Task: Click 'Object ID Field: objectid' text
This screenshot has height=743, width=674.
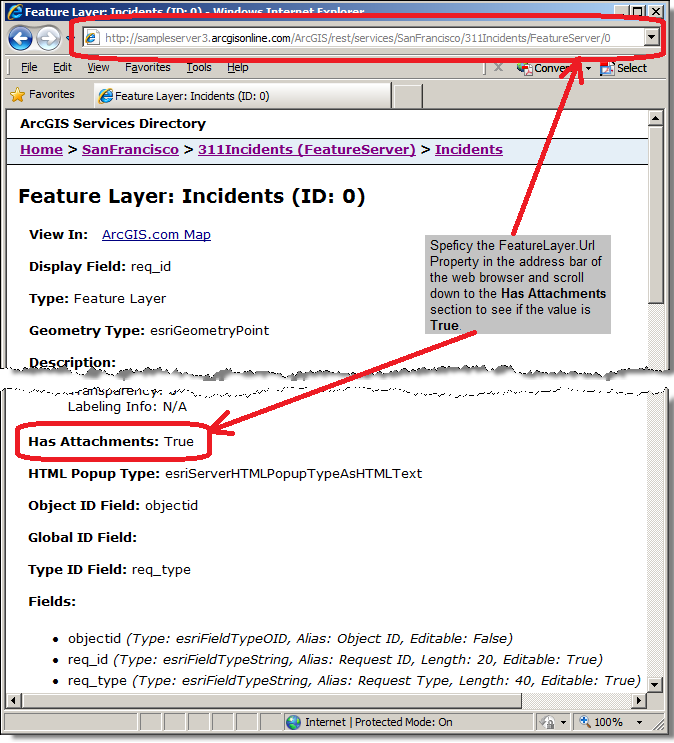Action: click(x=113, y=506)
